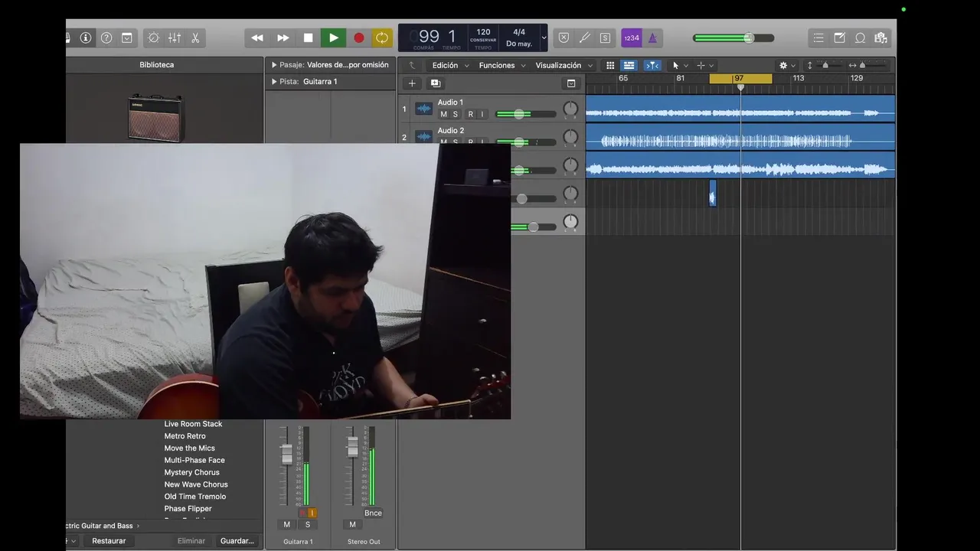Click the Restaurar button
The width and height of the screenshot is (980, 551).
(109, 541)
